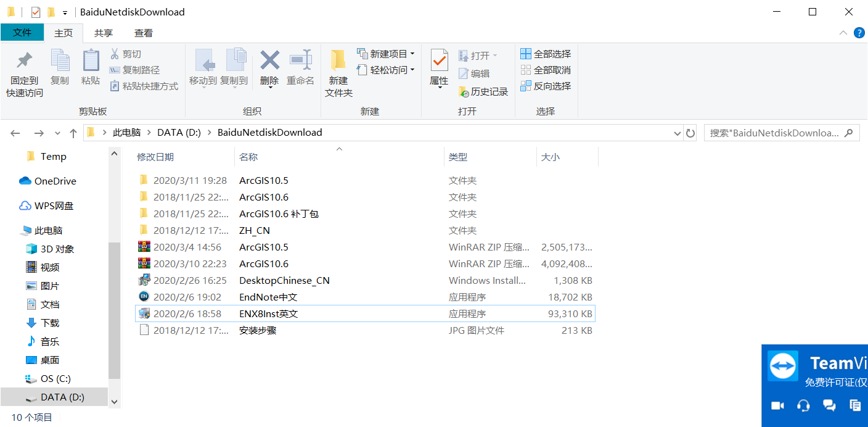Pin folder to Quick access

tap(25, 74)
